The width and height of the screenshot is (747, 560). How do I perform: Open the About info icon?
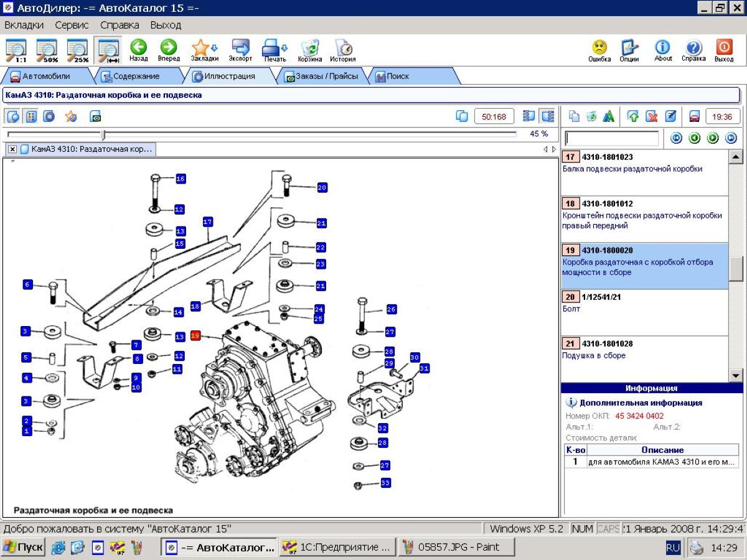(663, 50)
